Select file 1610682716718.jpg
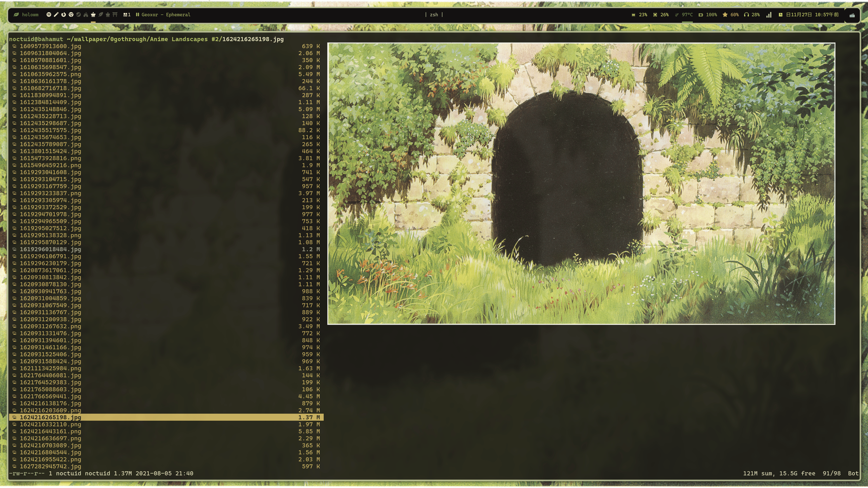Image resolution: width=868 pixels, height=488 pixels. [166, 88]
